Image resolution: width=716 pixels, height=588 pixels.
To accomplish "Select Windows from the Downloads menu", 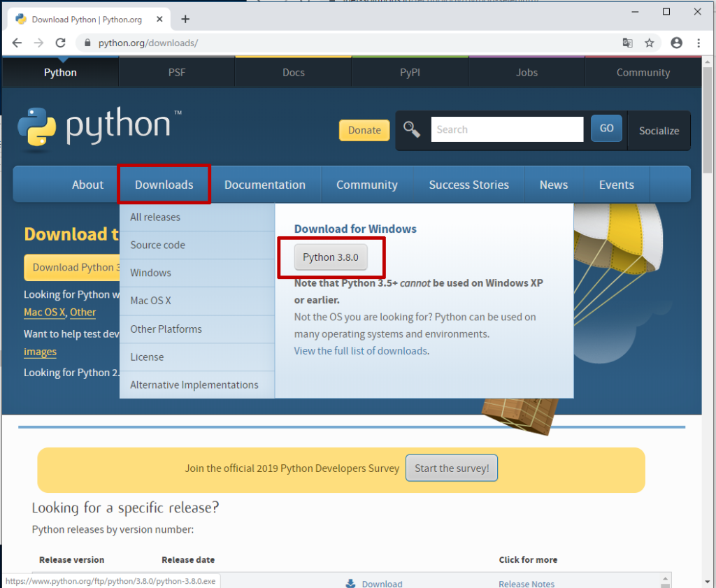I will (150, 273).
